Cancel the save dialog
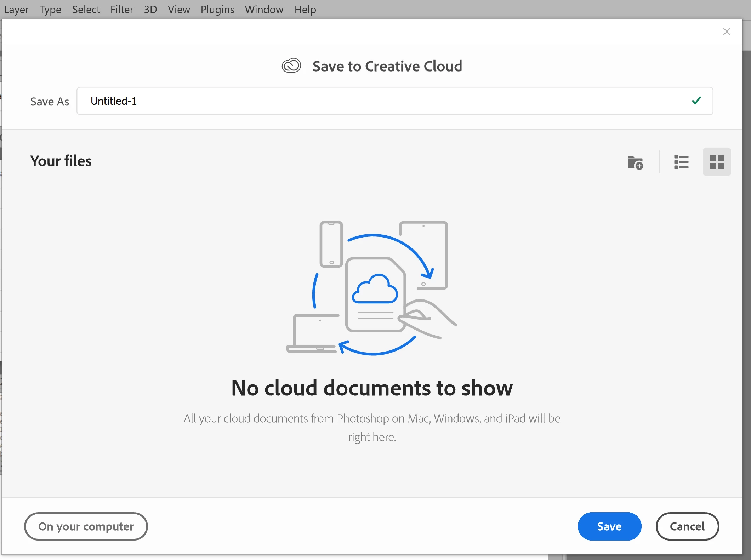Viewport: 751px width, 560px height. click(687, 526)
